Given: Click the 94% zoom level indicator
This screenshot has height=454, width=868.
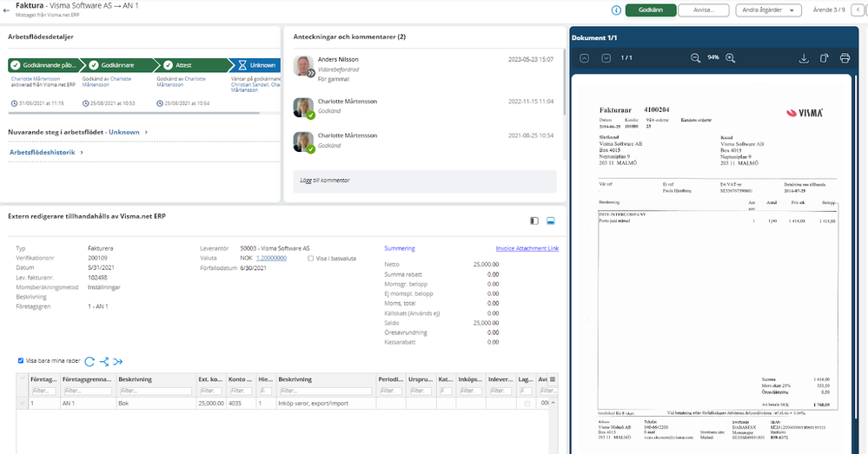Looking at the screenshot, I should pos(713,57).
